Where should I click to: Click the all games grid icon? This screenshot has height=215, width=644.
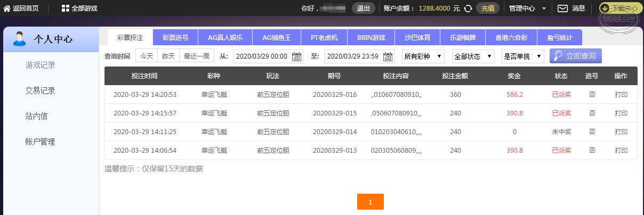(x=65, y=9)
